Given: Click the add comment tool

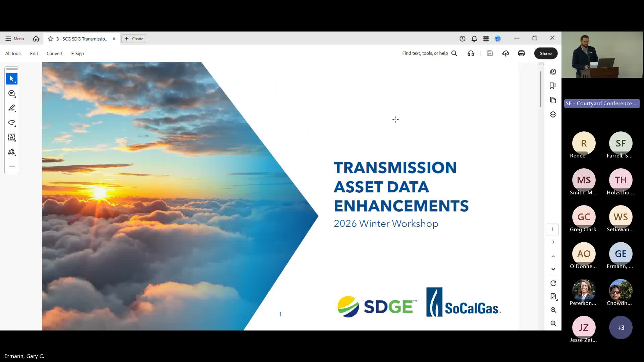Looking at the screenshot, I should [x=12, y=94].
